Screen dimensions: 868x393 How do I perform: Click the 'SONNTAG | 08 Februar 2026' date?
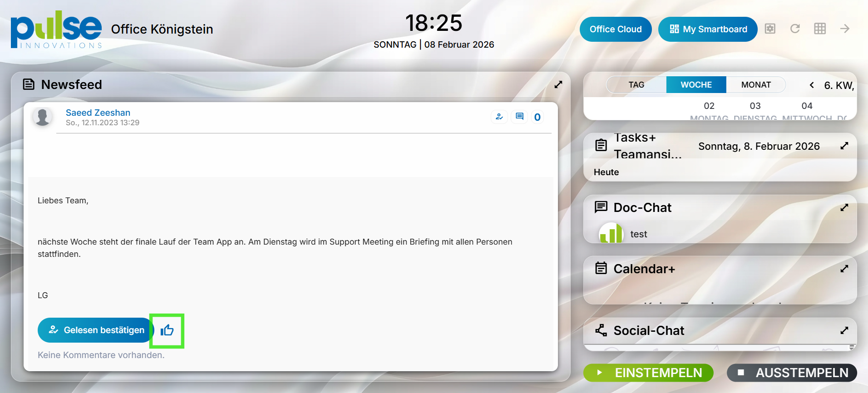(434, 44)
